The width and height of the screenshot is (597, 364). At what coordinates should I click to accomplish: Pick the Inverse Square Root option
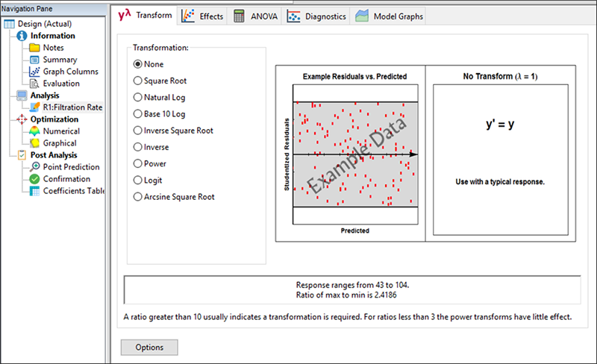coord(173,131)
